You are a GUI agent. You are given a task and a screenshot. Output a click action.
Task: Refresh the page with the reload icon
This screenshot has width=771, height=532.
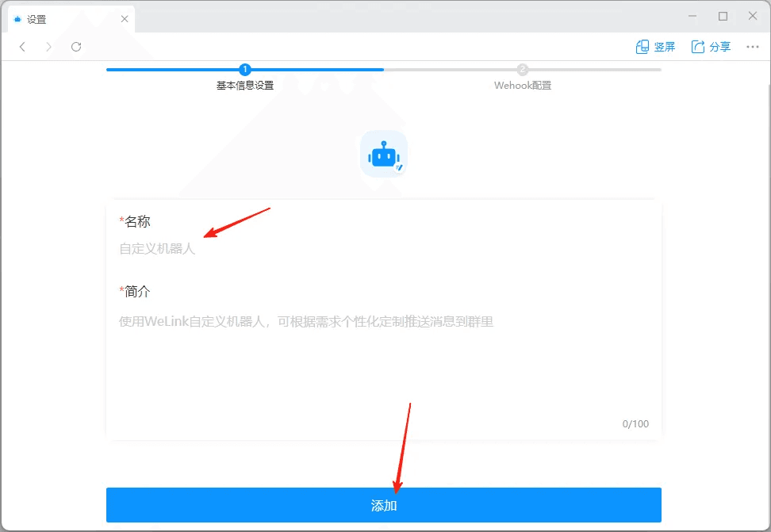76,47
